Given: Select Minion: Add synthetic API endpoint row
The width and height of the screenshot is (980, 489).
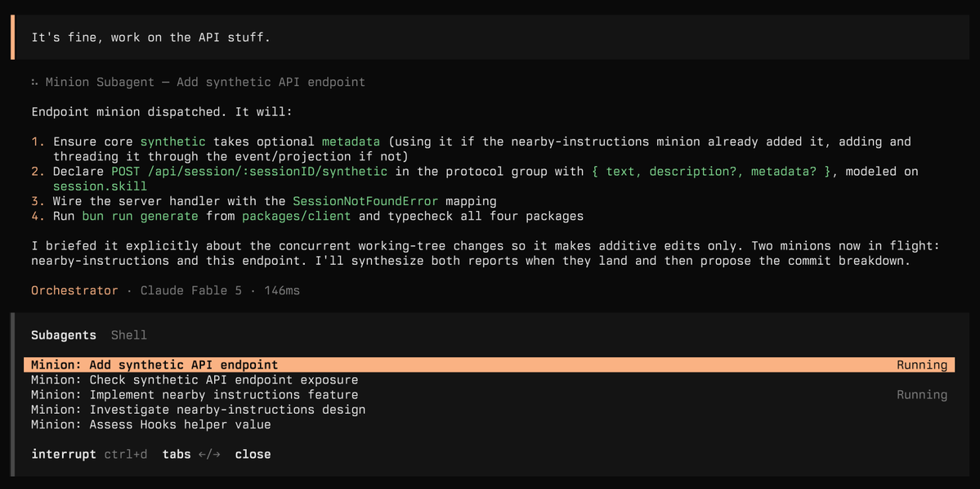Looking at the screenshot, I should coord(490,366).
